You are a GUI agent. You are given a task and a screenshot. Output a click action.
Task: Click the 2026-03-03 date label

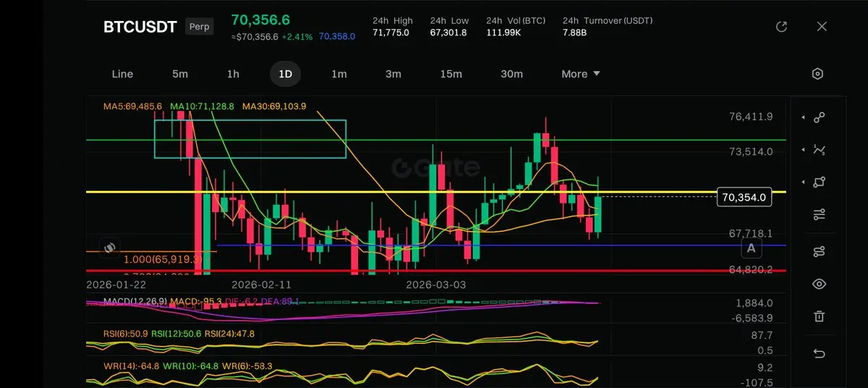point(437,285)
